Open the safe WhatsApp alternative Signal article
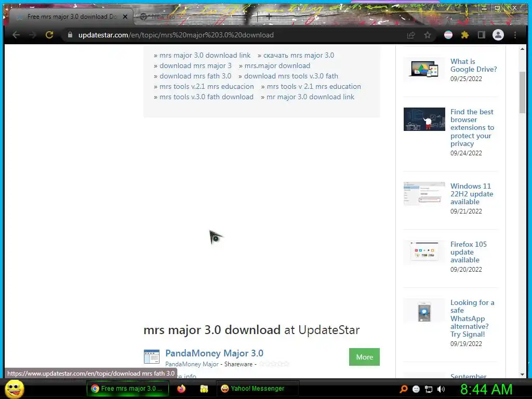This screenshot has width=532, height=399. point(472,318)
